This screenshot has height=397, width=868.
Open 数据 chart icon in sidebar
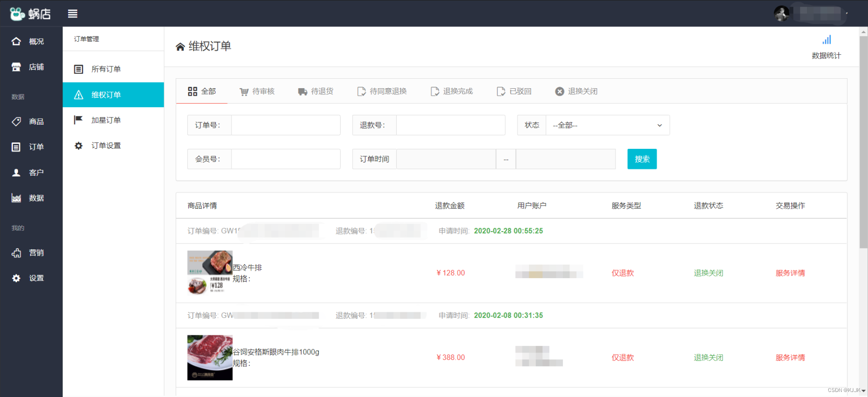coord(17,198)
